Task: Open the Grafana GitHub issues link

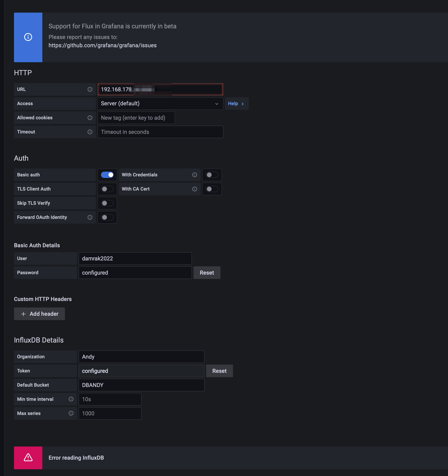Action: point(103,45)
